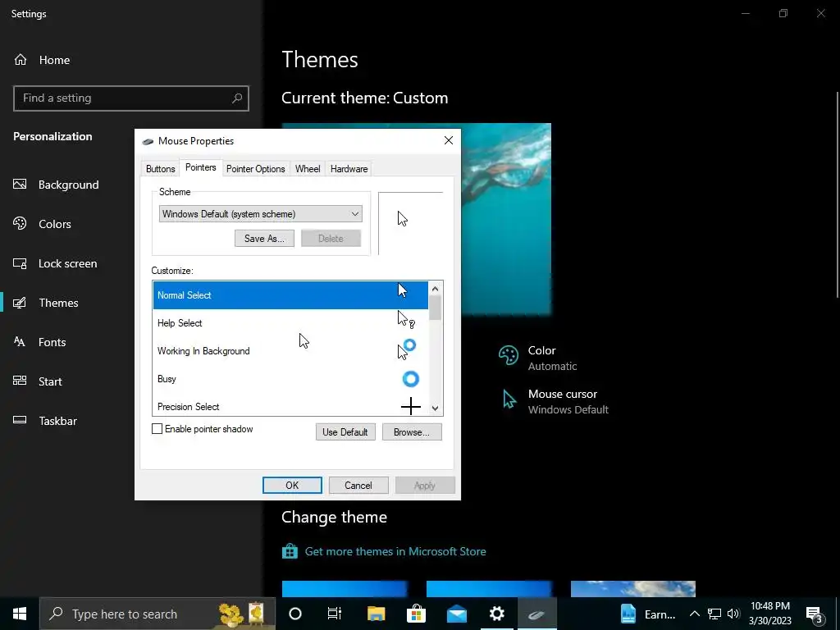Enable pointer shadow checkbox
840x630 pixels.
point(157,428)
